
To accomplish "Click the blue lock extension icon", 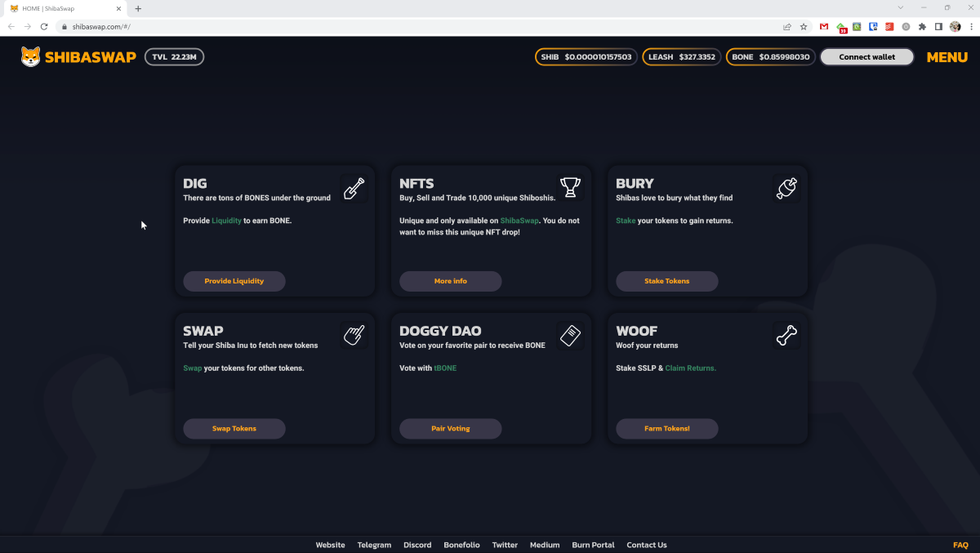I will (874, 26).
